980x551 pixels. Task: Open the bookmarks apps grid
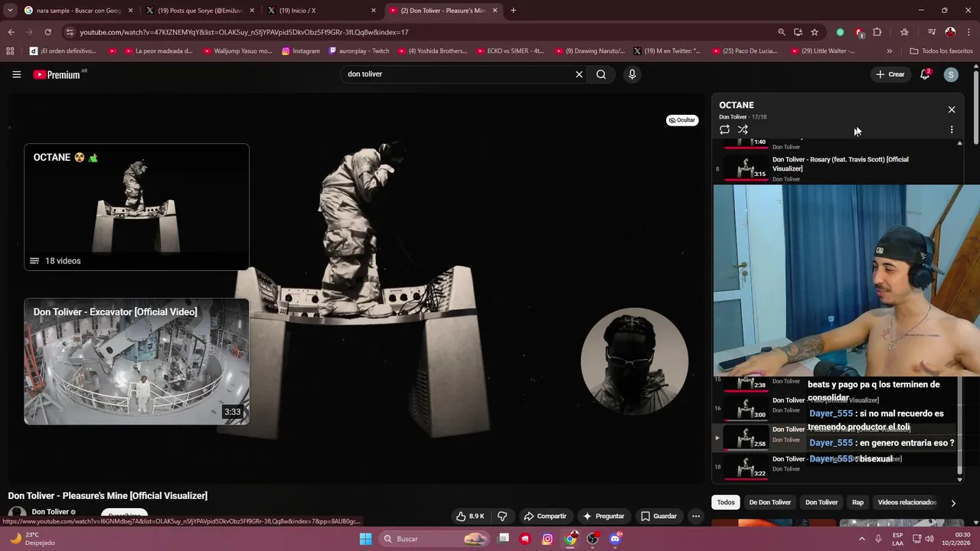pos(10,51)
